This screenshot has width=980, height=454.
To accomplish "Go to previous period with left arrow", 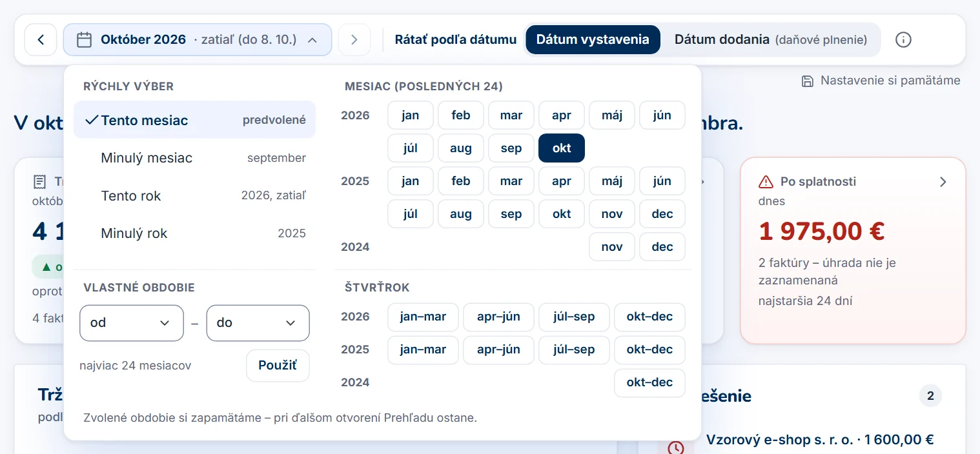I will pos(41,40).
